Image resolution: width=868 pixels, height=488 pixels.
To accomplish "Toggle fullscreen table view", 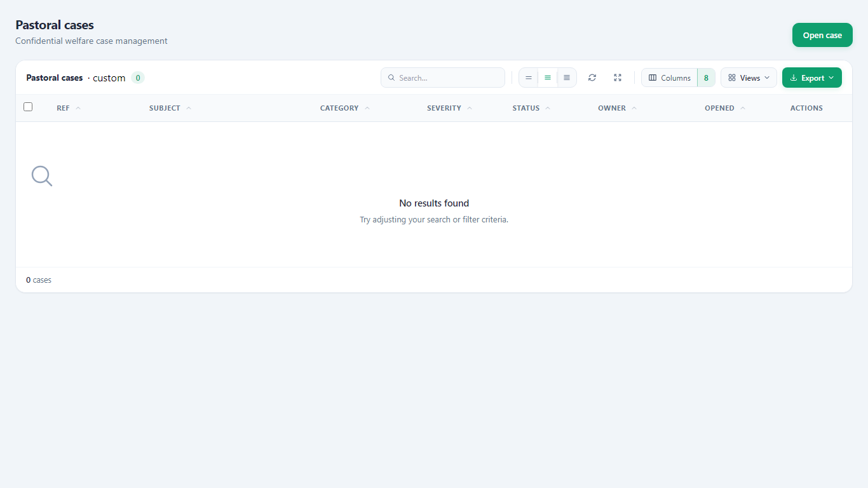I will pyautogui.click(x=618, y=78).
